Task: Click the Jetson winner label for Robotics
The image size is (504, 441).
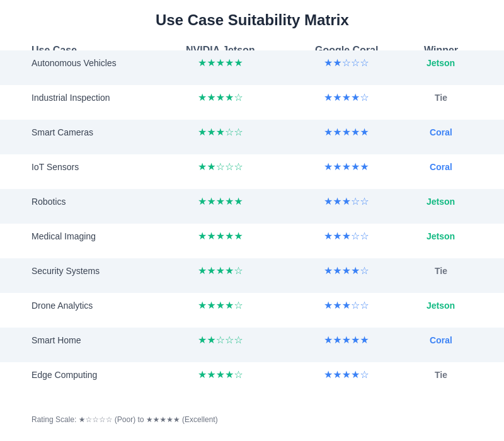Action: tap(440, 202)
